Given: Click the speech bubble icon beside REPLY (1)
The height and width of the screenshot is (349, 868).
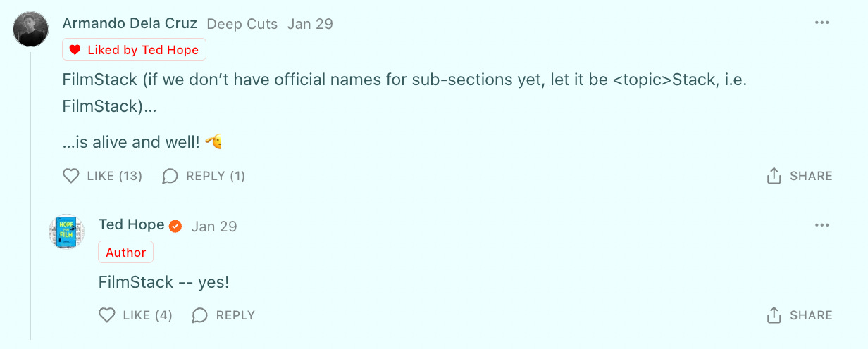Looking at the screenshot, I should (x=170, y=176).
